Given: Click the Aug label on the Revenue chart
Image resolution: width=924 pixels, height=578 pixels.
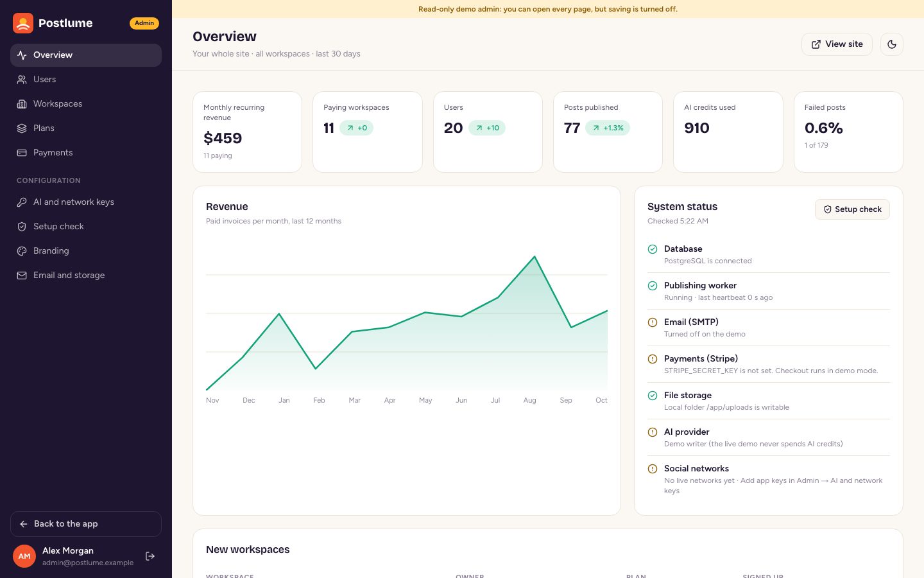Looking at the screenshot, I should 529,400.
